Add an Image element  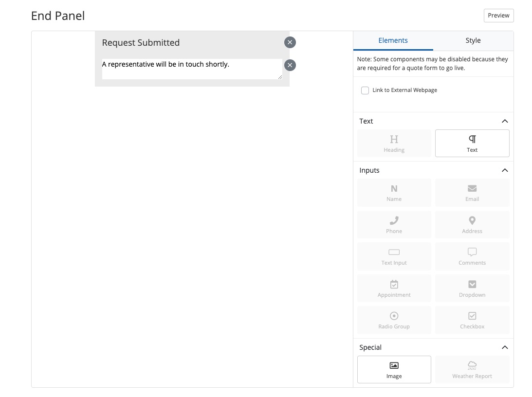394,369
